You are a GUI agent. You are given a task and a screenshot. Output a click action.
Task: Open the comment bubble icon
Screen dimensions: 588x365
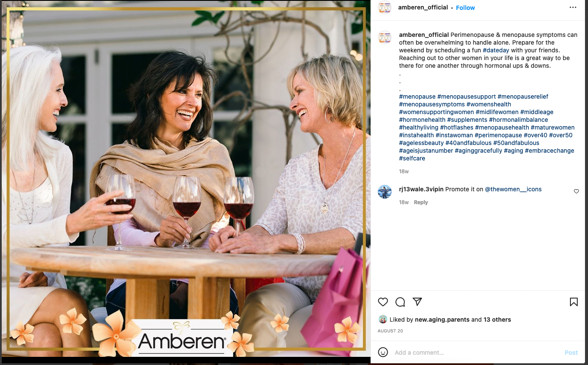click(400, 302)
